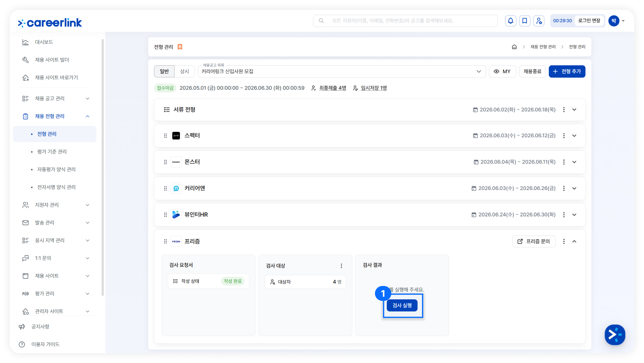The image size is (644, 363).
Task: Open the floating careerlink chat button
Action: 615,334
